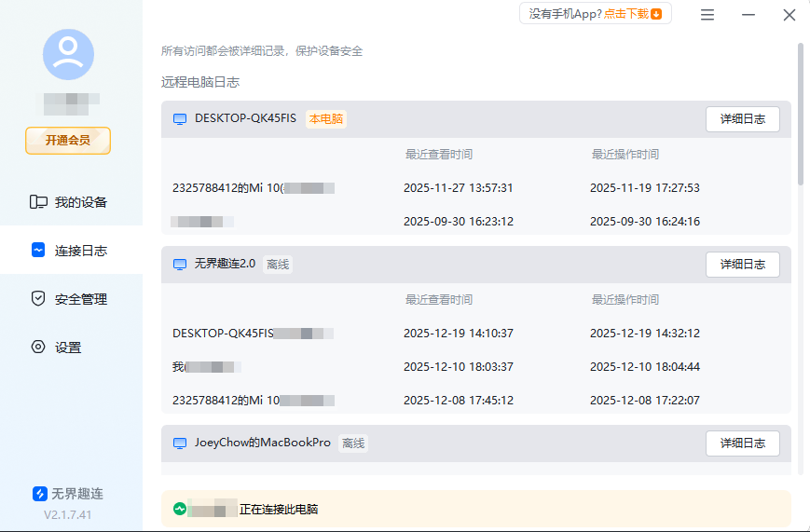Open the hamburger menu icon
Viewport: 810px width, 532px height.
(x=707, y=15)
